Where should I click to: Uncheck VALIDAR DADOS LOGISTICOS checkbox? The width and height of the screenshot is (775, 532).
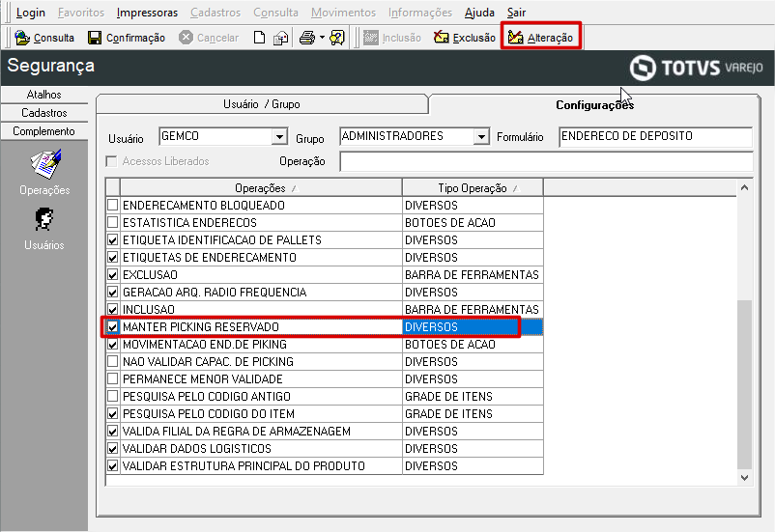click(x=113, y=449)
